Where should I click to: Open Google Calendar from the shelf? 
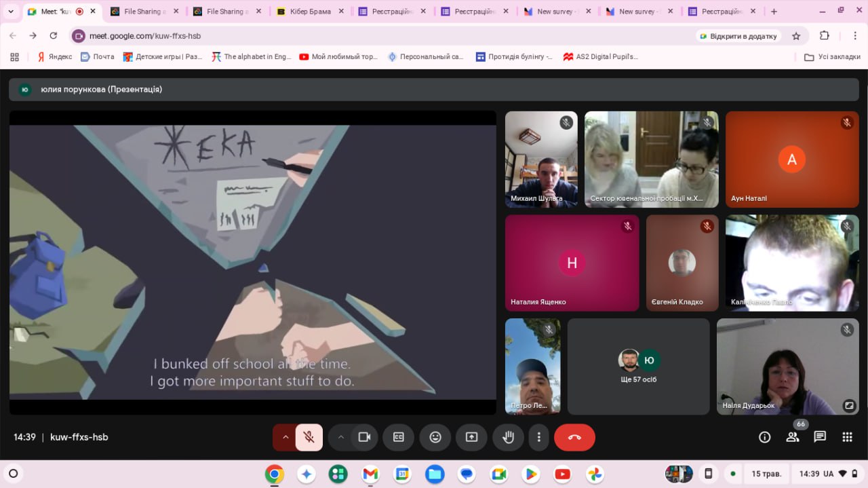[x=402, y=474]
